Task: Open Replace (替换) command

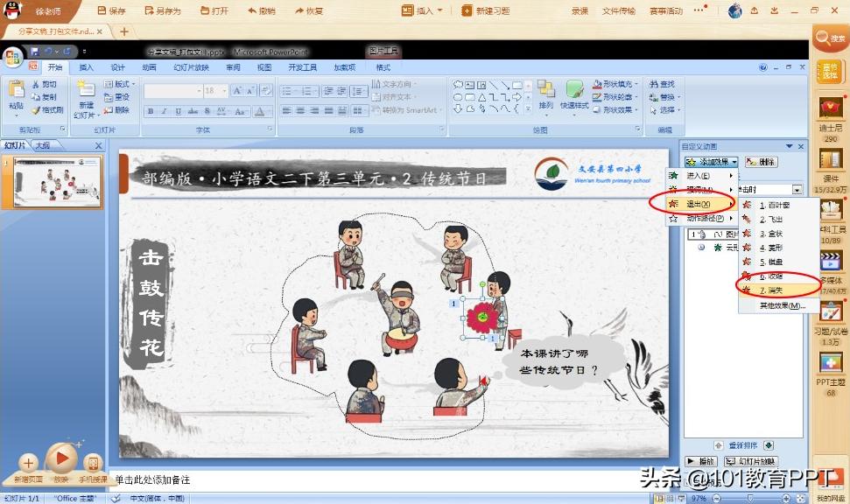Action: [664, 97]
